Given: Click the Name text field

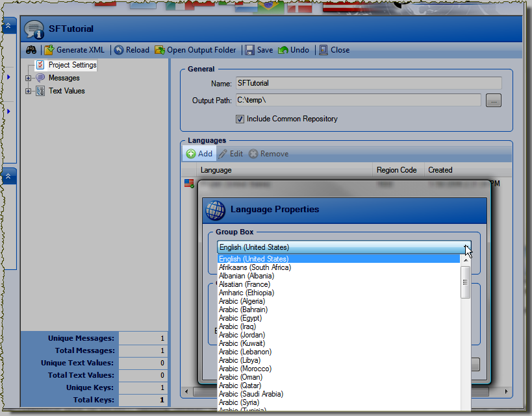Looking at the screenshot, I should (368, 83).
